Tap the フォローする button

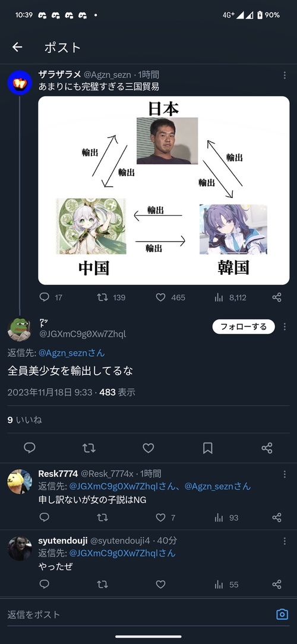pyautogui.click(x=244, y=326)
